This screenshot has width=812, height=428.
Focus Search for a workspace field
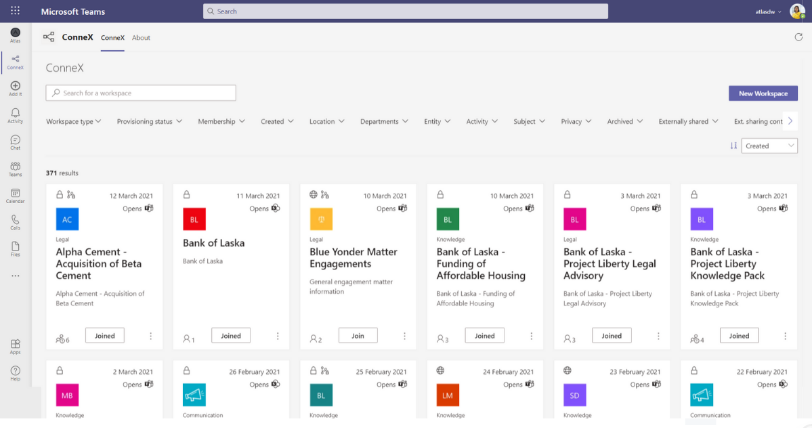(141, 93)
